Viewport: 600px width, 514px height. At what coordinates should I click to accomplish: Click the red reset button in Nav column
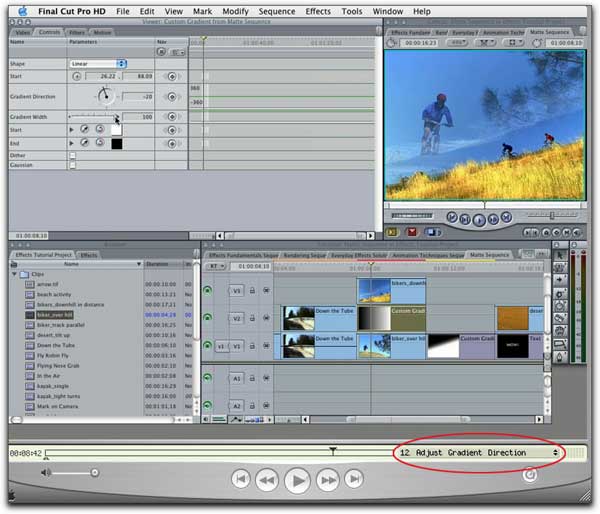click(161, 52)
